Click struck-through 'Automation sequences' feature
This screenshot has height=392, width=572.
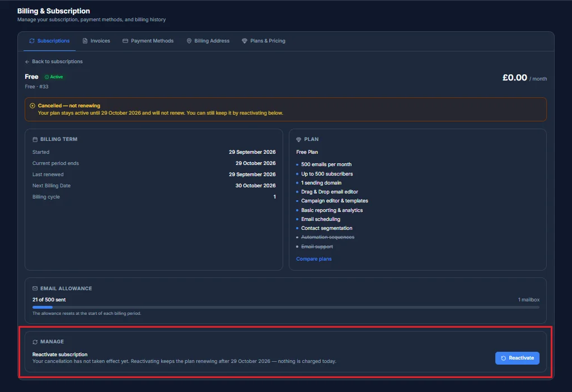click(327, 238)
